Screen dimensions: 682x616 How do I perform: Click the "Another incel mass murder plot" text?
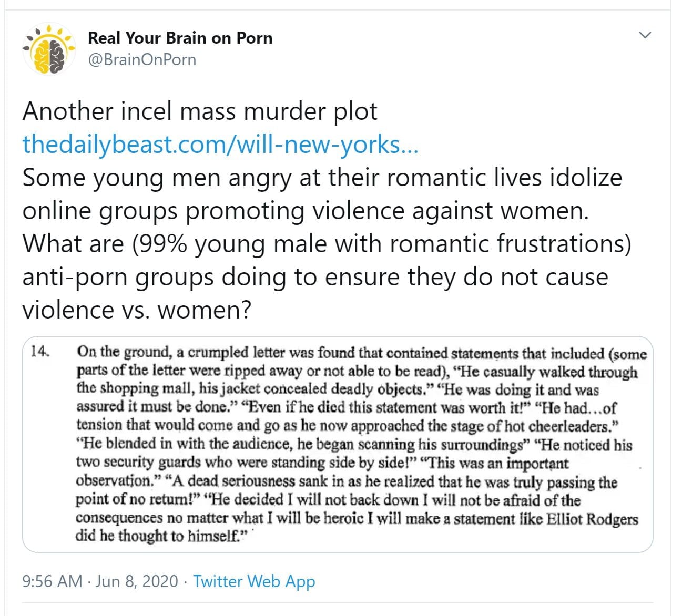click(x=200, y=111)
